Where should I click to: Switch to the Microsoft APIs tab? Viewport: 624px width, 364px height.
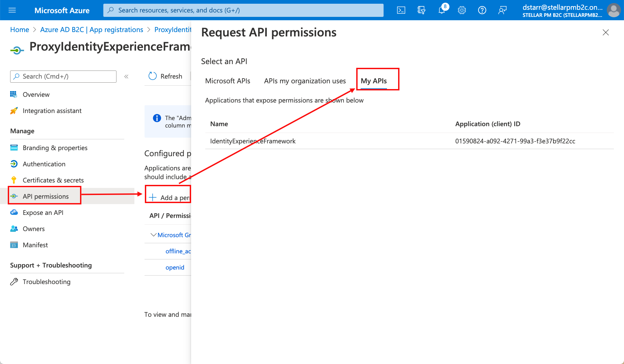coord(228,81)
